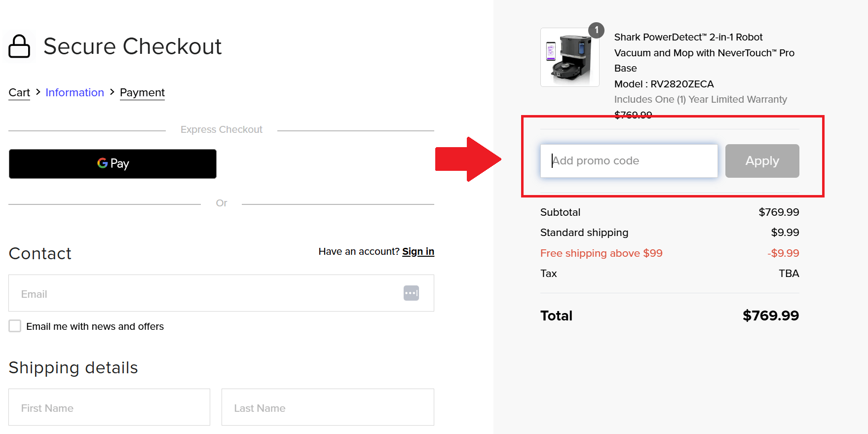Follow the Sign in link
This screenshot has width=868, height=434.
pos(418,251)
